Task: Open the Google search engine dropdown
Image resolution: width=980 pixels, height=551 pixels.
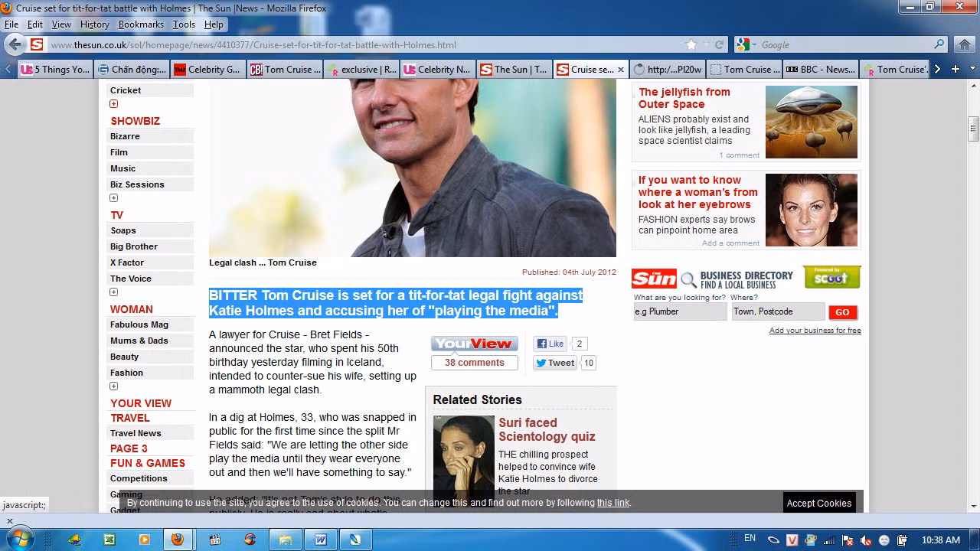Action: point(747,44)
